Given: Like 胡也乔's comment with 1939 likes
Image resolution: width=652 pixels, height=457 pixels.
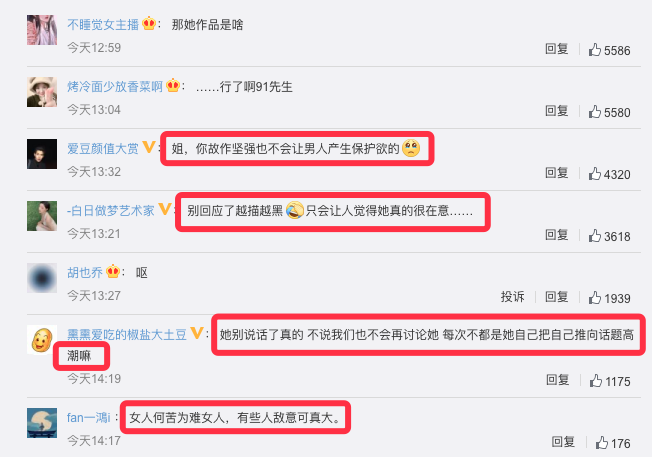Looking at the screenshot, I should [595, 298].
